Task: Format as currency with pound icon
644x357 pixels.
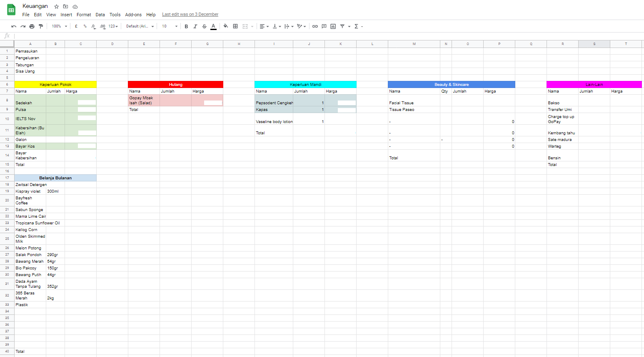Action: pos(76,26)
